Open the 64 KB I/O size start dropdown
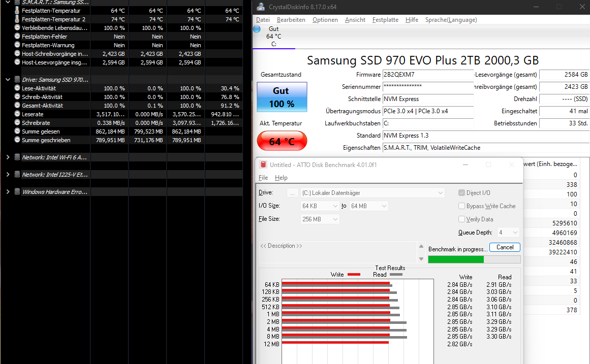 coord(320,206)
